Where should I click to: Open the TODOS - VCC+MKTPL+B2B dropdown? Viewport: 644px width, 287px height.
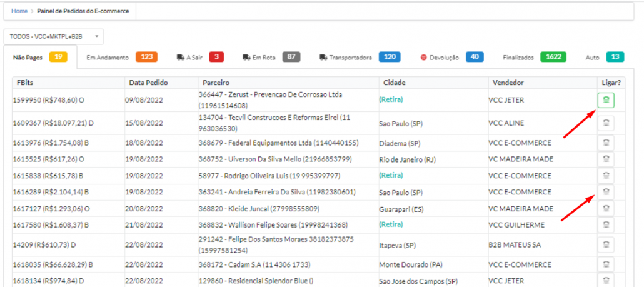pos(54,37)
